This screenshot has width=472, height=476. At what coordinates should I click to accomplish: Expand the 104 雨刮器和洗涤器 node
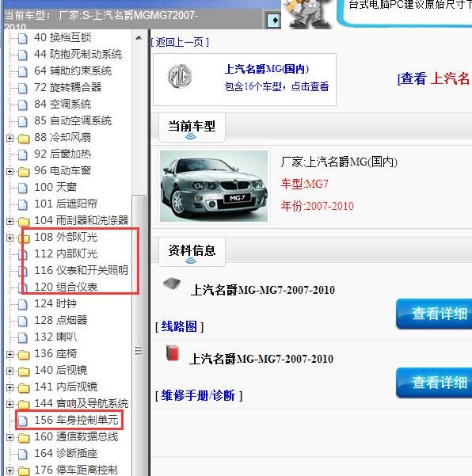coord(10,221)
